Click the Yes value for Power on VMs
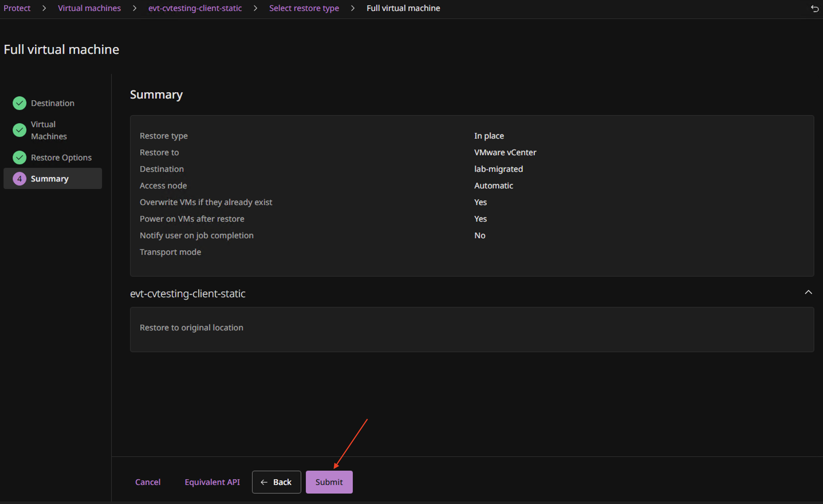 click(480, 219)
